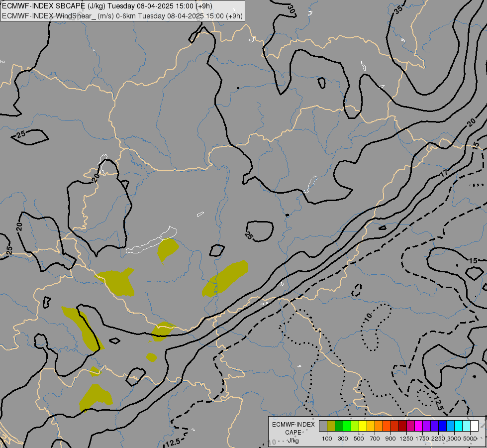Screen dimensions: 487x448
Task: Click the J/kg unit label in legend
Action: point(293,441)
